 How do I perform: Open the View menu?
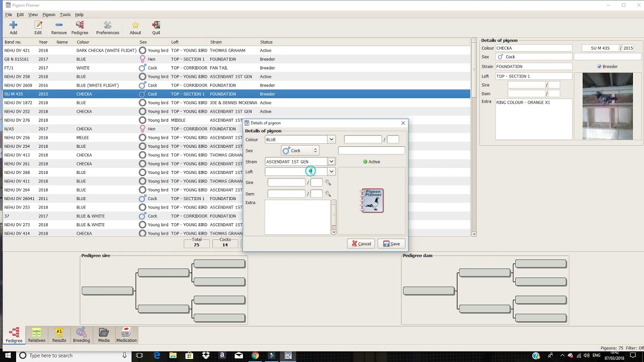33,15
